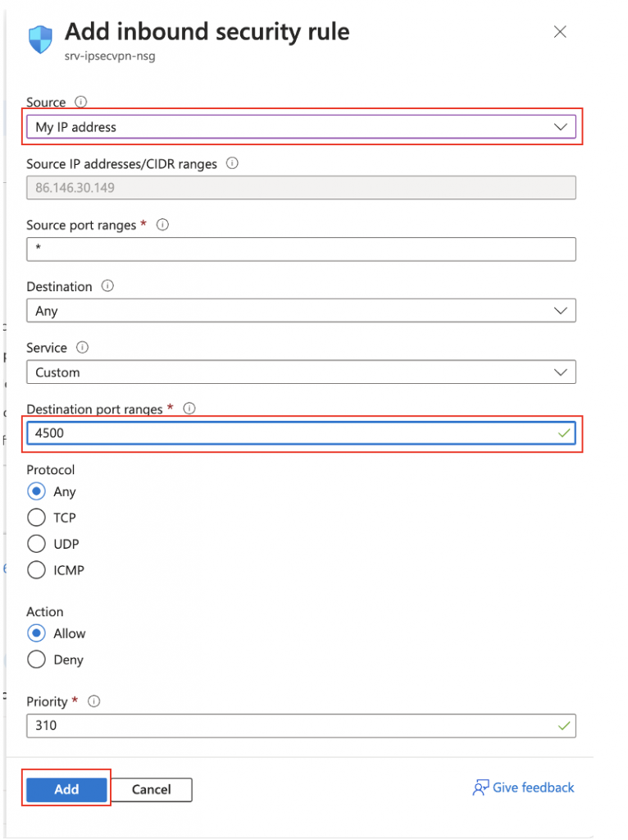Screen dimensions: 628x840
Task: Open the Service dropdown showing Custom
Action: point(302,372)
